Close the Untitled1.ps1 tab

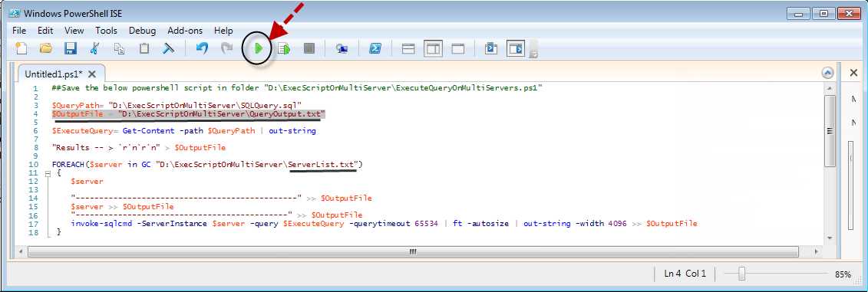tap(92, 74)
